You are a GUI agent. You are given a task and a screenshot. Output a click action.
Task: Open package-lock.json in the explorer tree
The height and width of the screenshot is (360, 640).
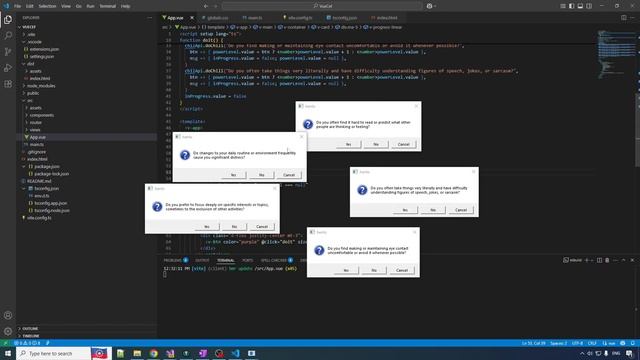point(51,174)
